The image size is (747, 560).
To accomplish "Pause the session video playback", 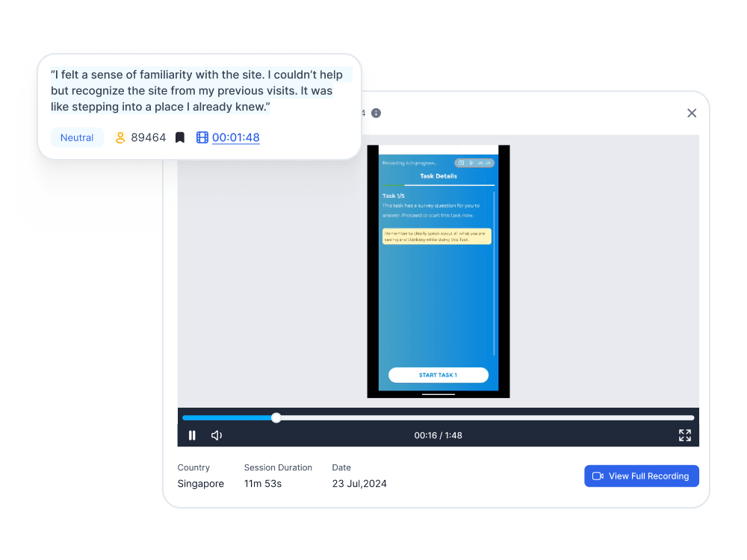I will (x=192, y=435).
